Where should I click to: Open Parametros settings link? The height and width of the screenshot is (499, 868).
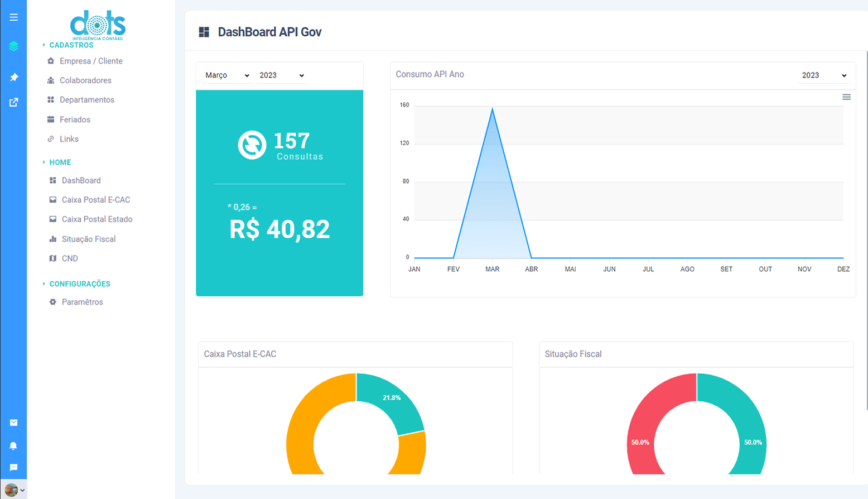point(82,302)
